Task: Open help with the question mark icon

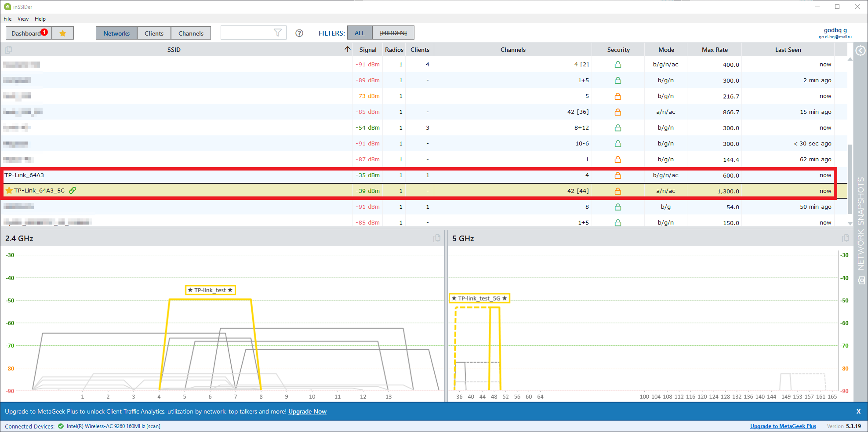Action: point(299,33)
